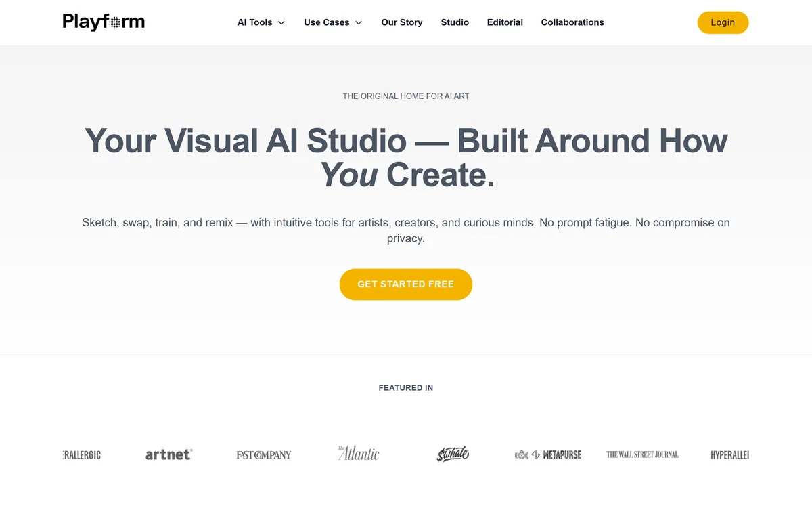This screenshot has width=812, height=508.
Task: Click The Wall Street Journal logo
Action: [643, 454]
